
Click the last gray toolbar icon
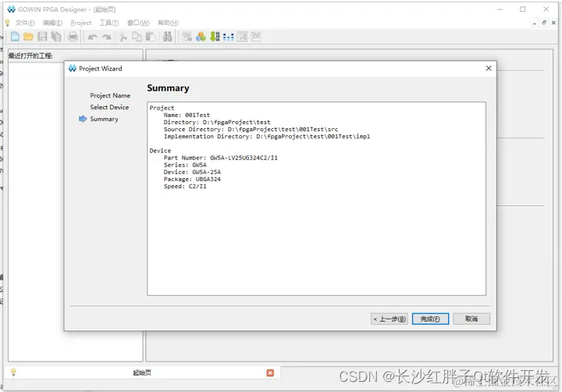tap(256, 37)
